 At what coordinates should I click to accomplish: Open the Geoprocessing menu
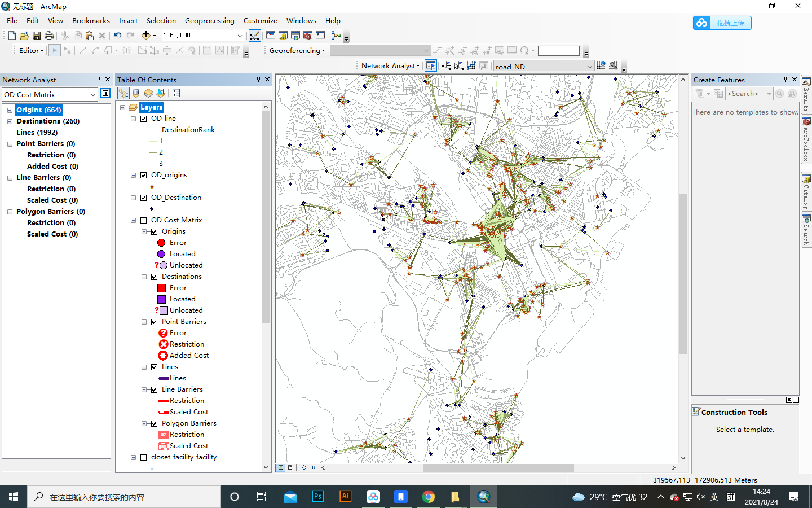pyautogui.click(x=210, y=20)
